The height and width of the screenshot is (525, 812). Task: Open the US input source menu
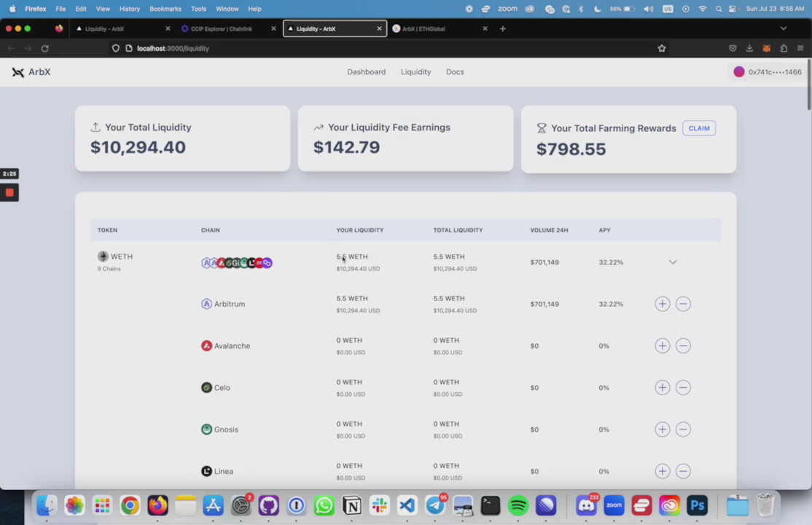(668, 9)
